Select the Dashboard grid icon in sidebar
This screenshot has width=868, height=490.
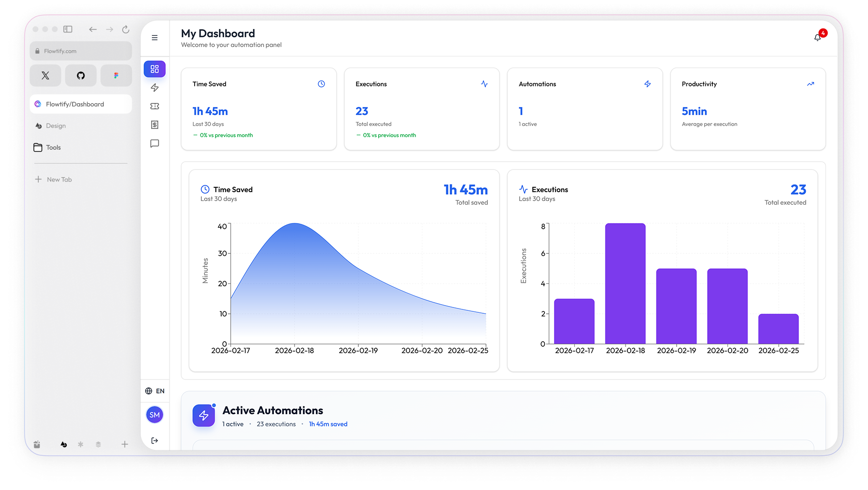coord(155,69)
